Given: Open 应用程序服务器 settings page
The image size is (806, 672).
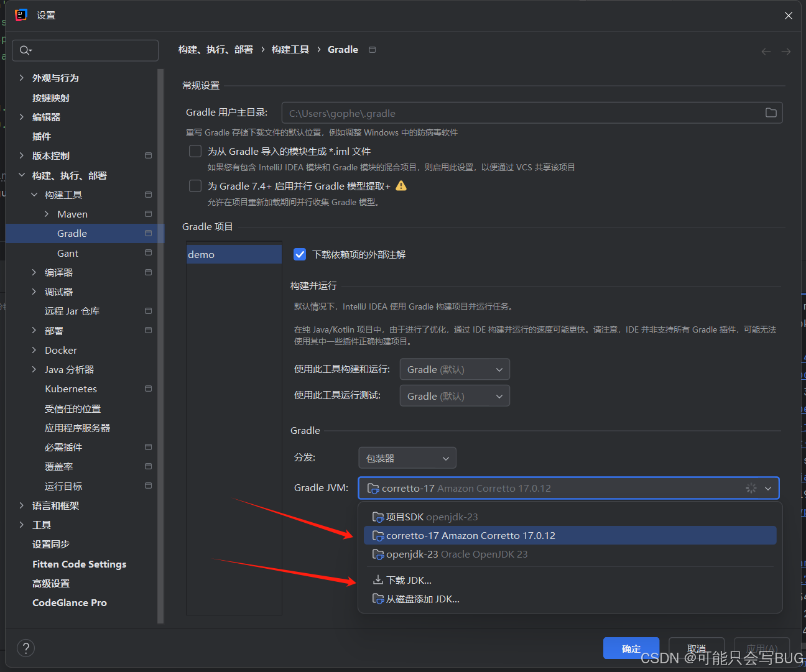Looking at the screenshot, I should click(78, 428).
